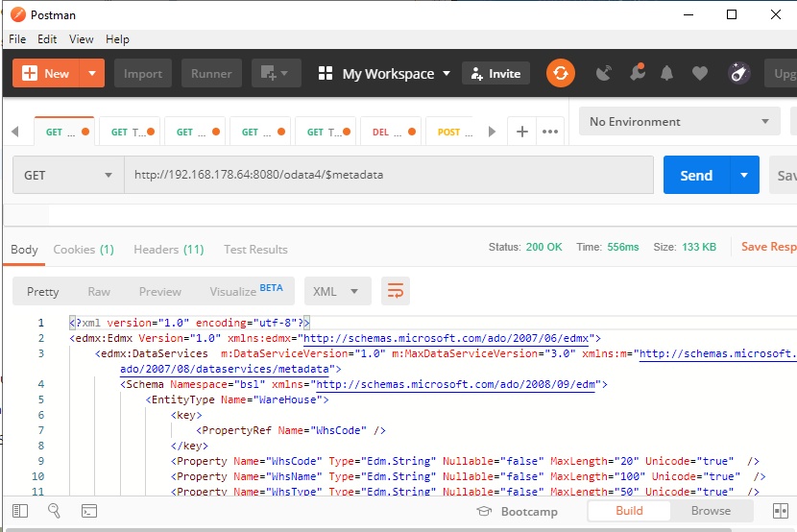Open the notifications bell icon

[666, 73]
